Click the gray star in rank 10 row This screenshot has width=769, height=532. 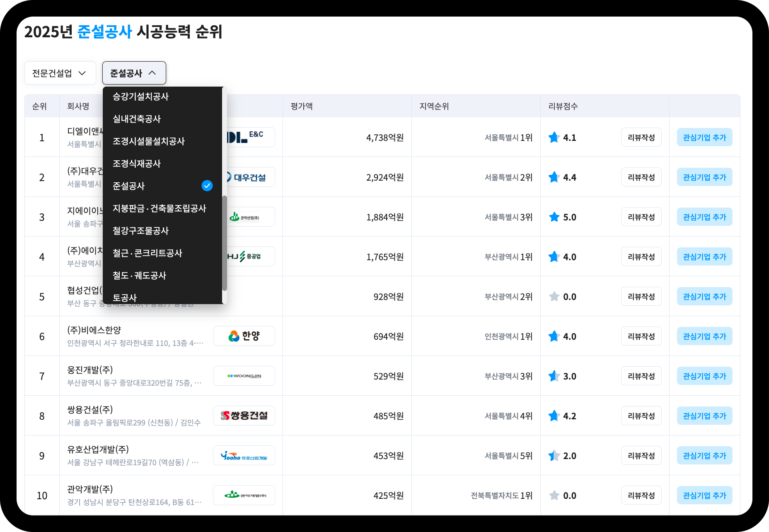(x=554, y=495)
